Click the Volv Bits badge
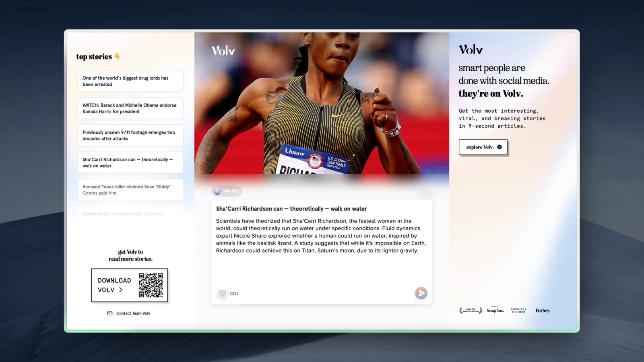Viewport: 644px width, 362px height. pyautogui.click(x=227, y=191)
